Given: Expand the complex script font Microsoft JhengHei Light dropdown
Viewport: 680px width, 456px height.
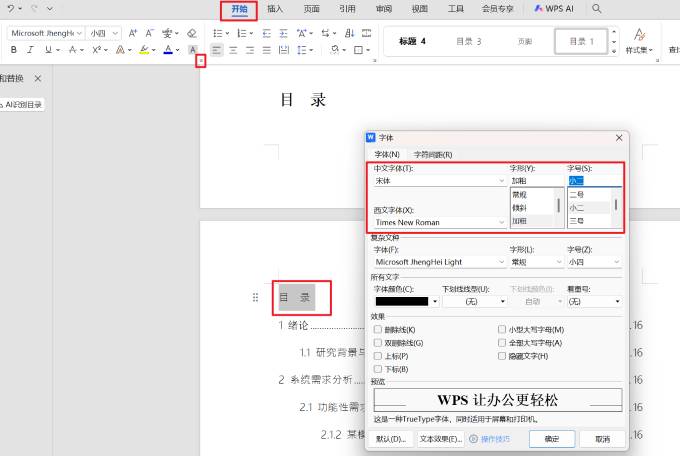Looking at the screenshot, I should coord(501,262).
